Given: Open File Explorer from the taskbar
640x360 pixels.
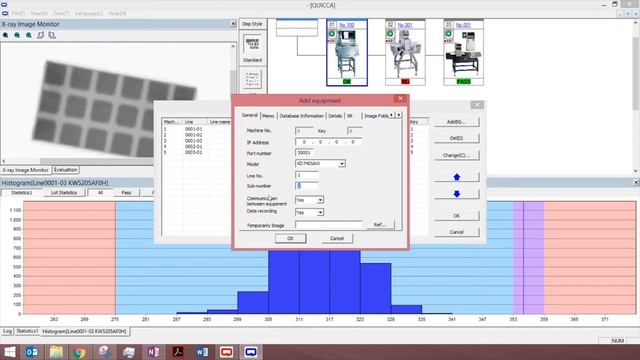Looking at the screenshot, I should click(x=56, y=352).
